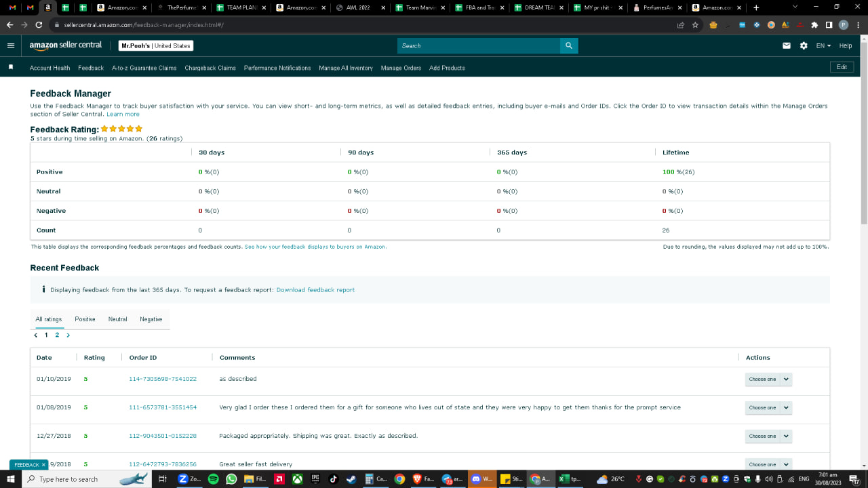This screenshot has height=488, width=868.
Task: Go to feedback page 2
Action: [x=57, y=335]
